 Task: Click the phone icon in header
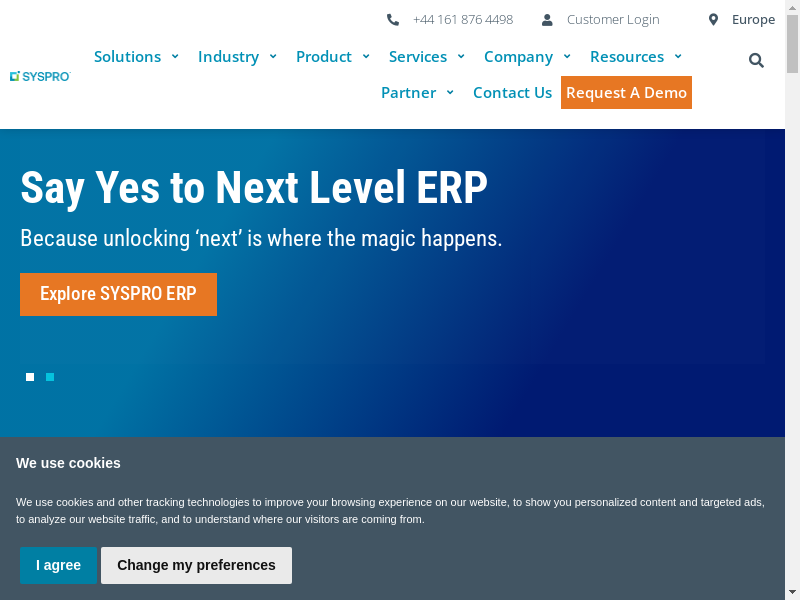pyautogui.click(x=393, y=19)
